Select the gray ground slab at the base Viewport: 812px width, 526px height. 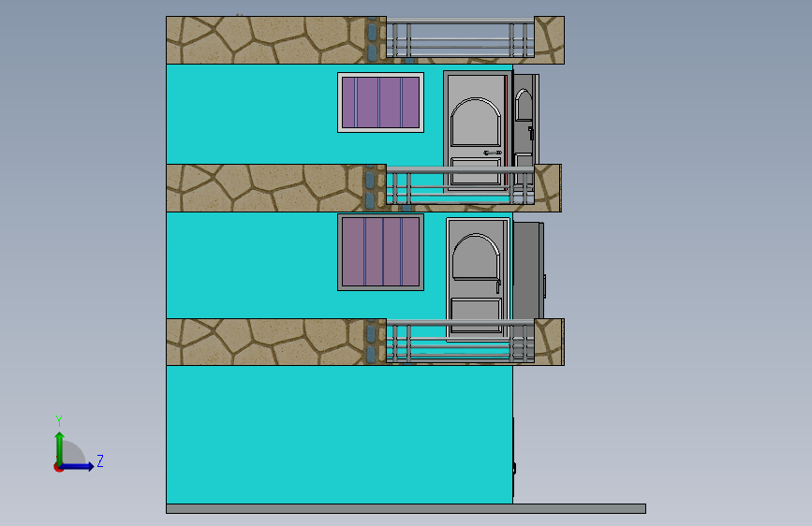pyautogui.click(x=406, y=508)
